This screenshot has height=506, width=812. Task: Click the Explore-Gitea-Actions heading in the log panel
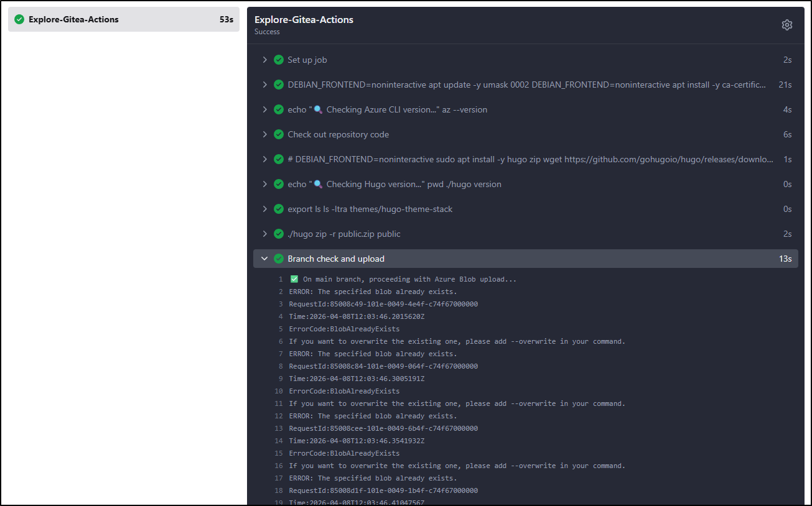tap(304, 19)
